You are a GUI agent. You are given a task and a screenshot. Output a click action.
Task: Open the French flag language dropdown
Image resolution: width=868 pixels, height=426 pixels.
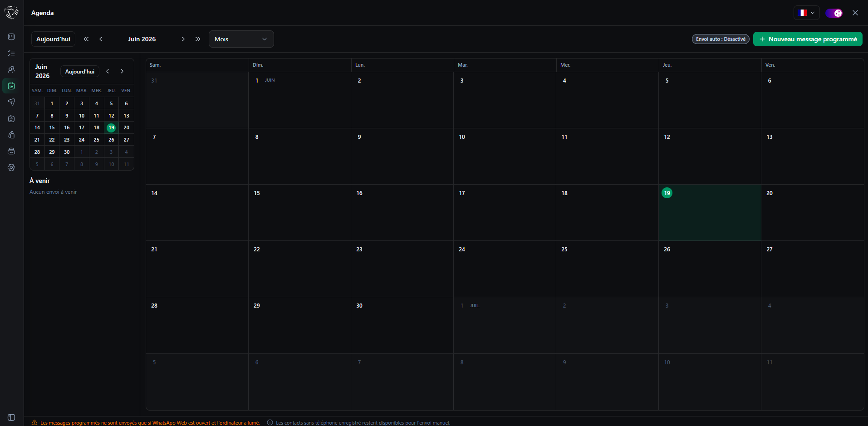click(806, 13)
